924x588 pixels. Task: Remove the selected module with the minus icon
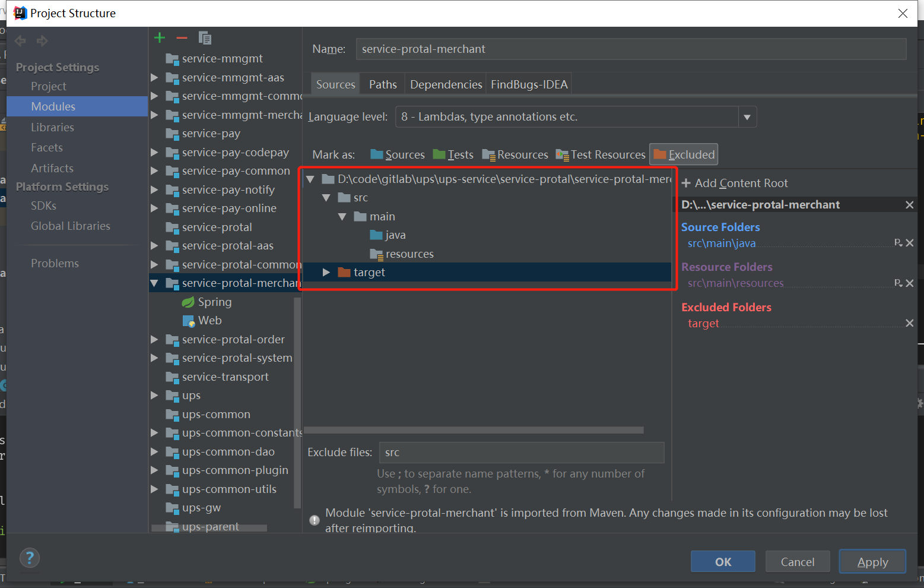coord(182,38)
